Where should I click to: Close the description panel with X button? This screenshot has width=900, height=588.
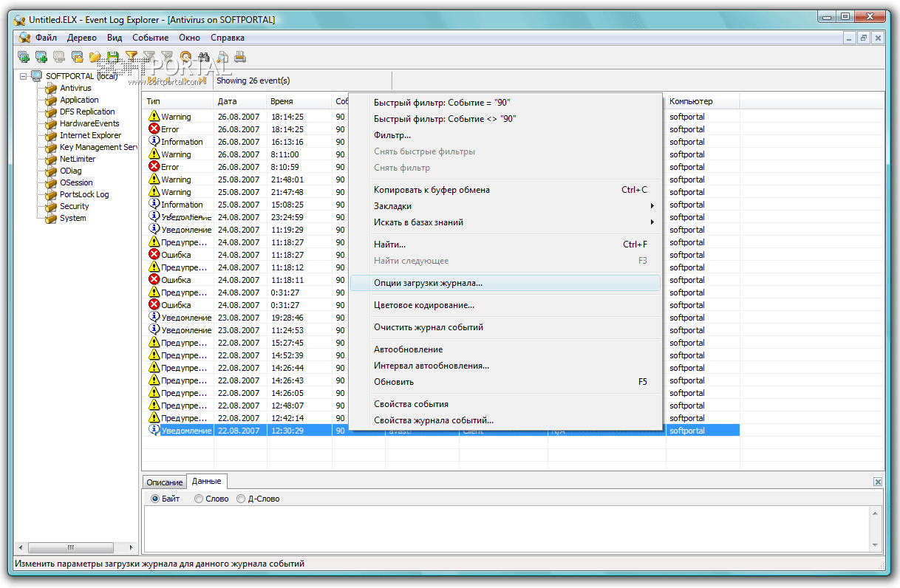[878, 482]
